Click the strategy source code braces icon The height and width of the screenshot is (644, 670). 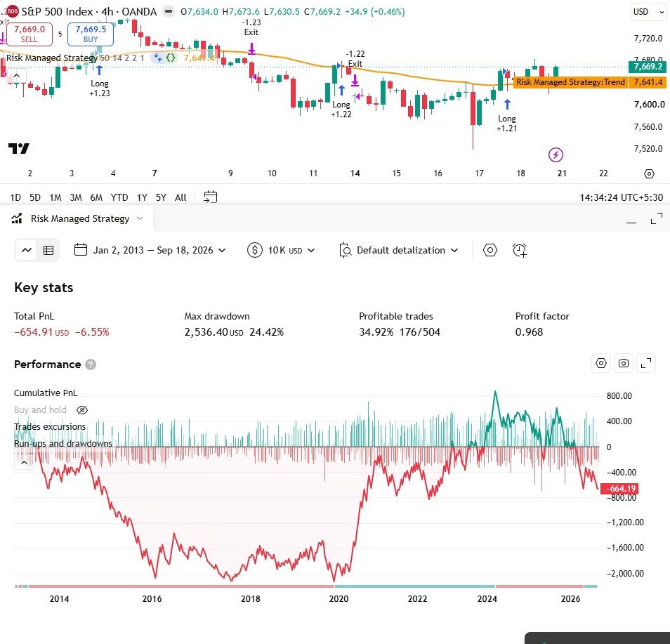(171, 58)
